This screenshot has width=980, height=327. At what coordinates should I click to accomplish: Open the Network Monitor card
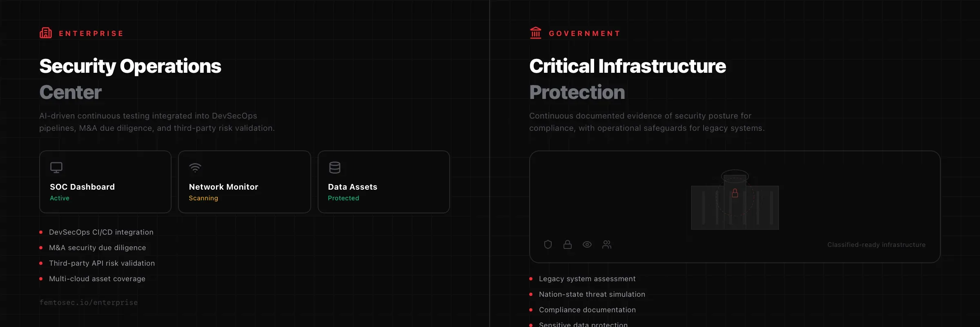245,182
